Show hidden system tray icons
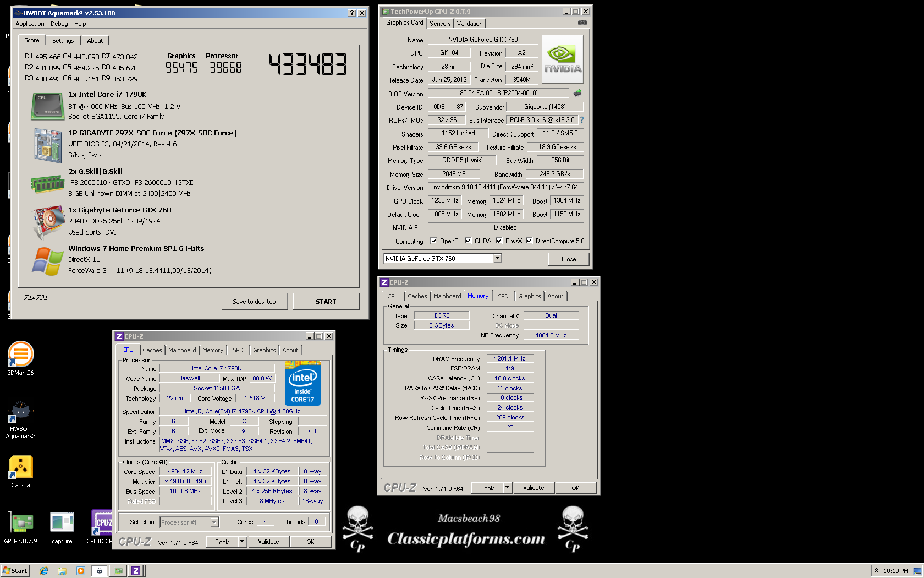 pos(876,571)
